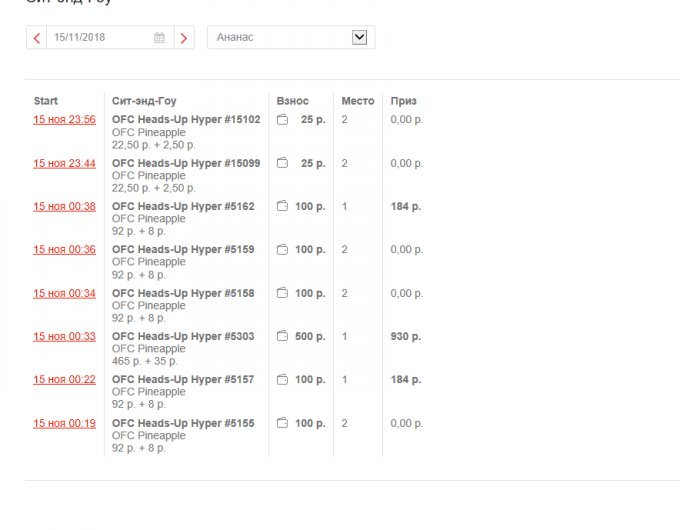Viewport: 700px width, 530px height.
Task: Open the 15 ноя 00:38 tournament link
Action: 64,206
